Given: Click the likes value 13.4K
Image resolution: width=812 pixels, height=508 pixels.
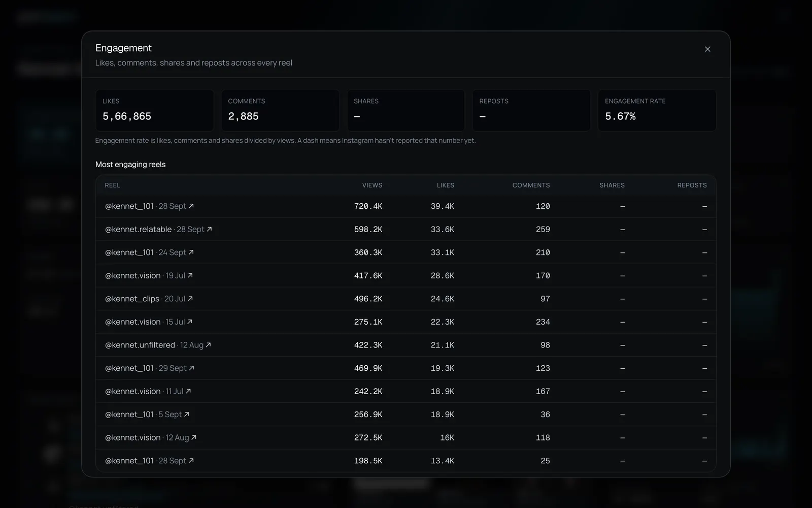Looking at the screenshot, I should click(443, 461).
